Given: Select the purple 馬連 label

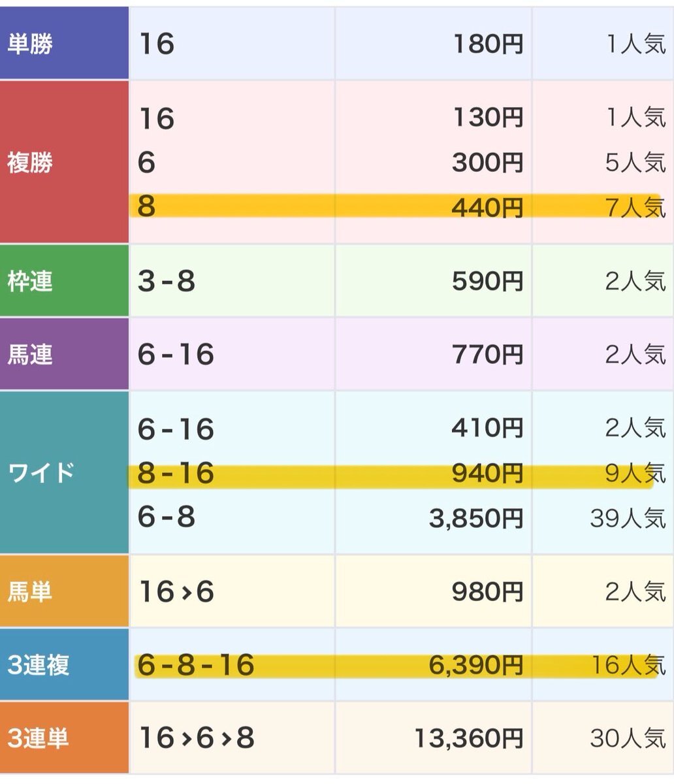Looking at the screenshot, I should 30,355.
